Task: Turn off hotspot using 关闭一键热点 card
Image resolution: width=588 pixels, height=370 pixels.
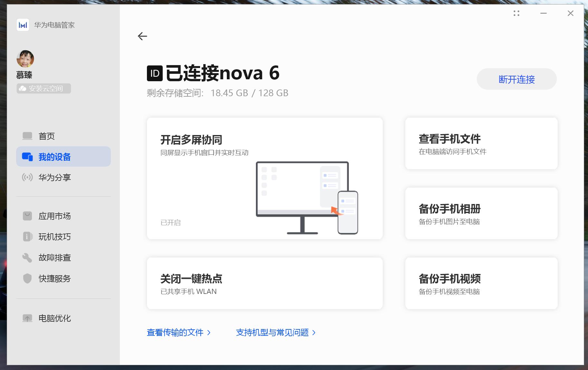Action: (264, 283)
